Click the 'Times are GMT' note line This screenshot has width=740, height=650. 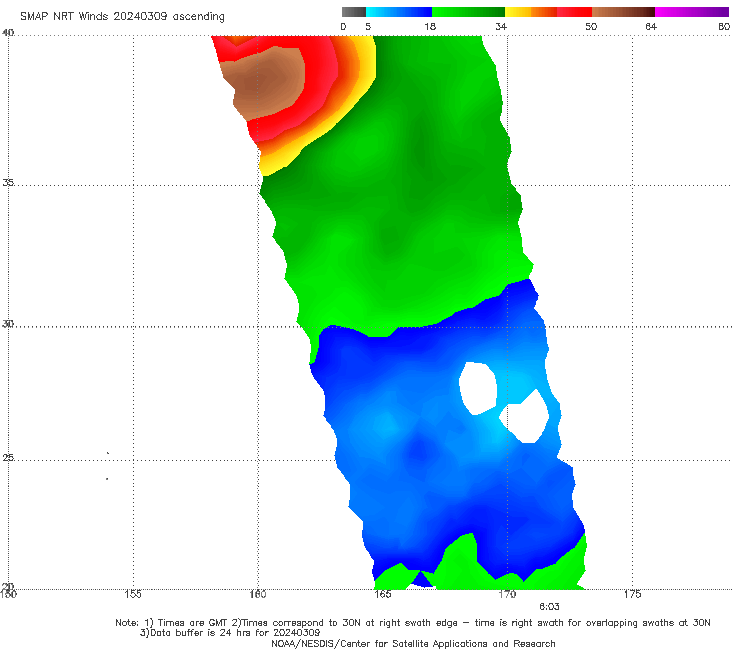point(413,623)
